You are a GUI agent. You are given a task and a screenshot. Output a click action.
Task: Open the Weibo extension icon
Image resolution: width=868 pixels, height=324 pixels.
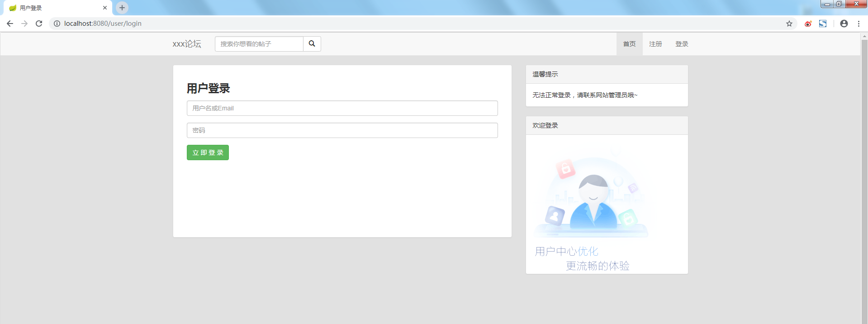[808, 24]
